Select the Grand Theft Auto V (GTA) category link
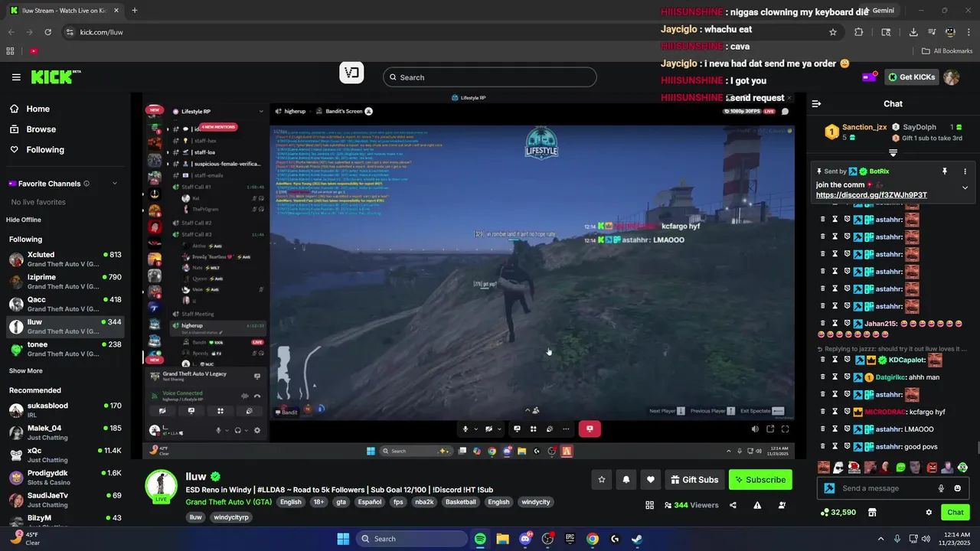980x551 pixels. [228, 502]
